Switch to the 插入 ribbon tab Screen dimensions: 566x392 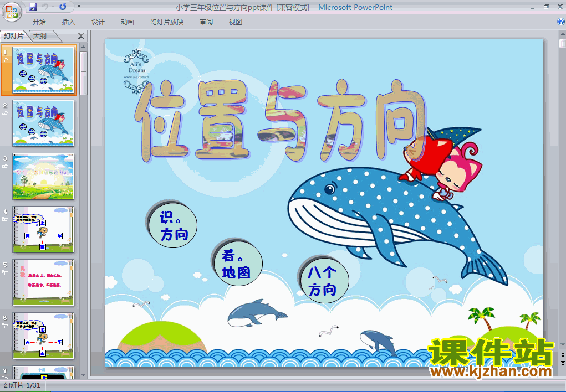68,22
